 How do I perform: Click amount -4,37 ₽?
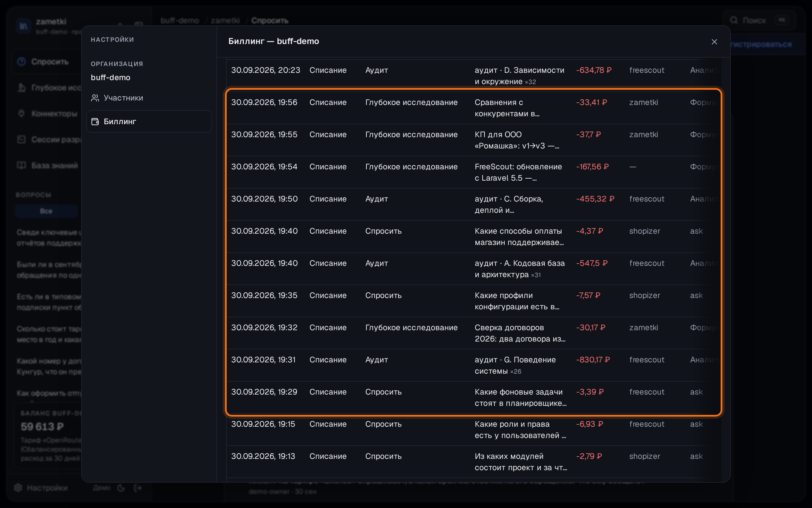pos(589,231)
